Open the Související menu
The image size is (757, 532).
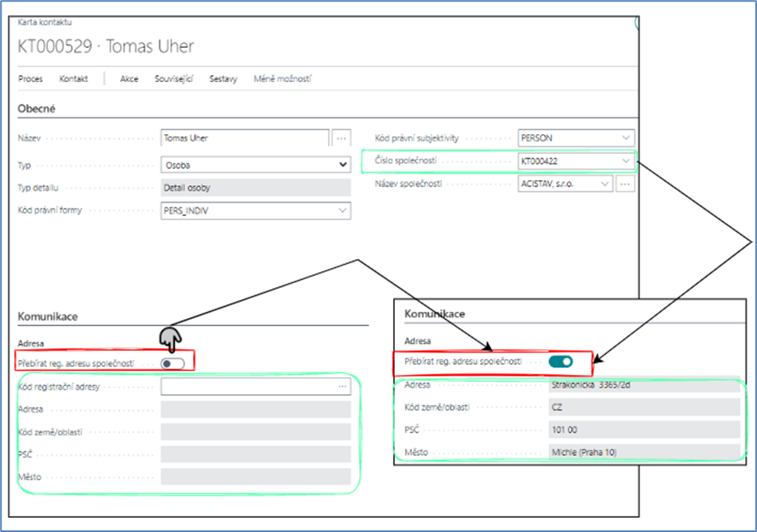coord(174,79)
